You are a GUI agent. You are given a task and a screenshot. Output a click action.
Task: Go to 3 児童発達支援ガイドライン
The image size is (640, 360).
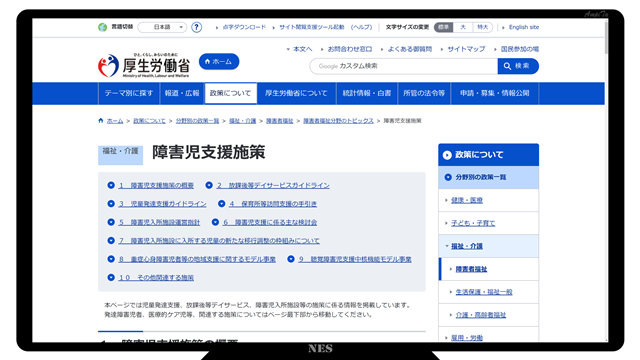162,204
